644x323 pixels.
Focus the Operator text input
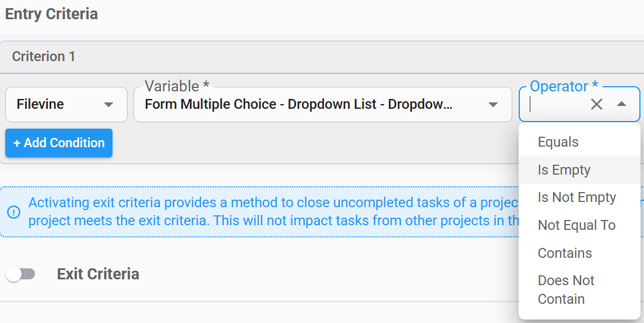[557, 105]
